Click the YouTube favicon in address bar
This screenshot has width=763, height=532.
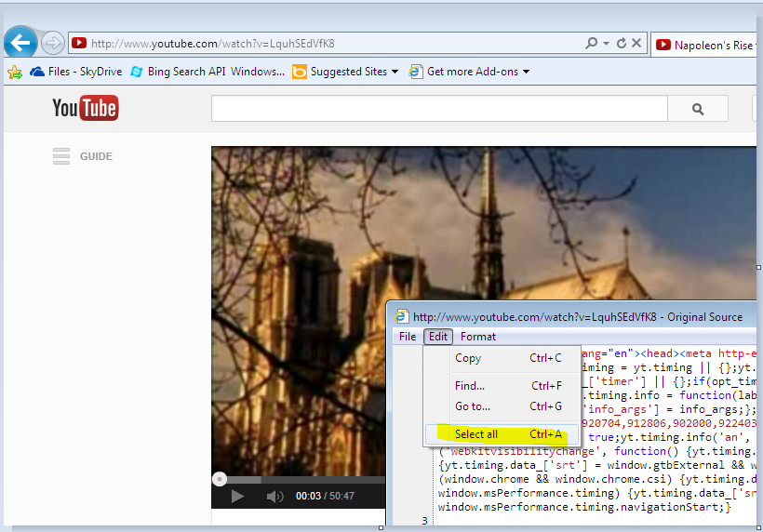click(79, 44)
